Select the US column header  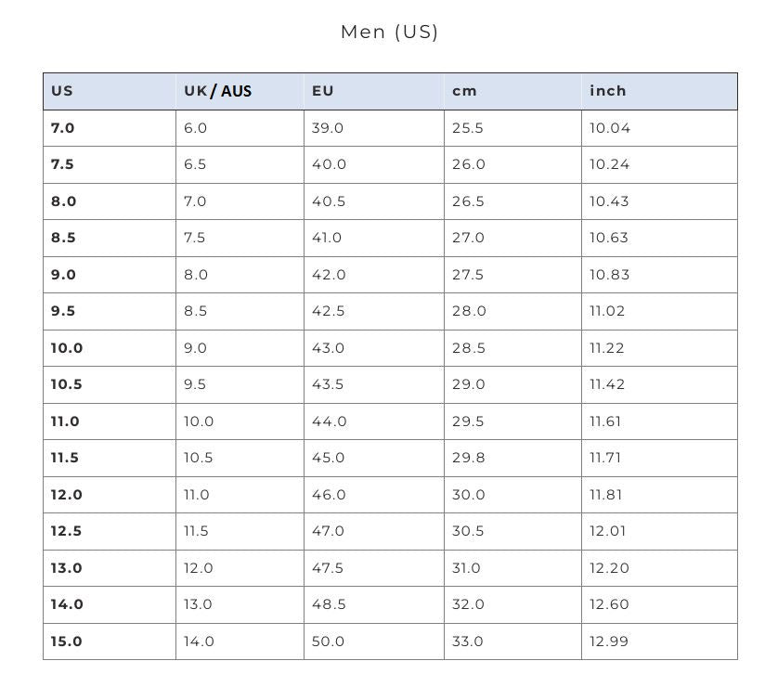click(62, 91)
